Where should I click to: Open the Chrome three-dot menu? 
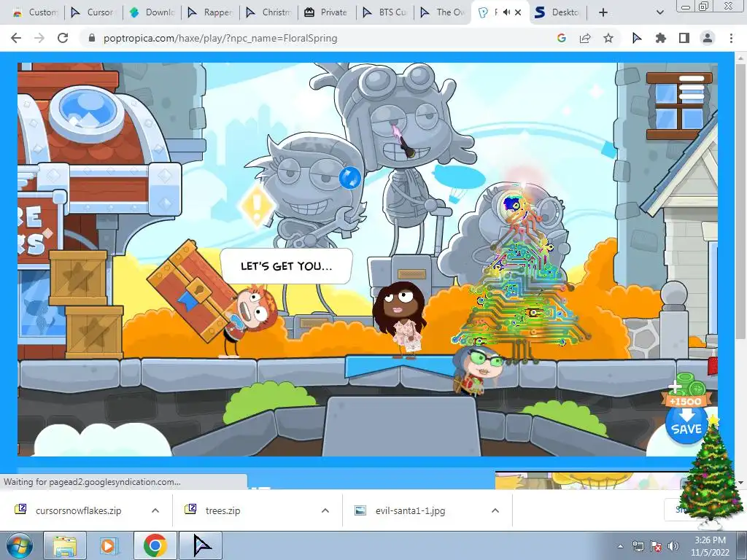[731, 38]
